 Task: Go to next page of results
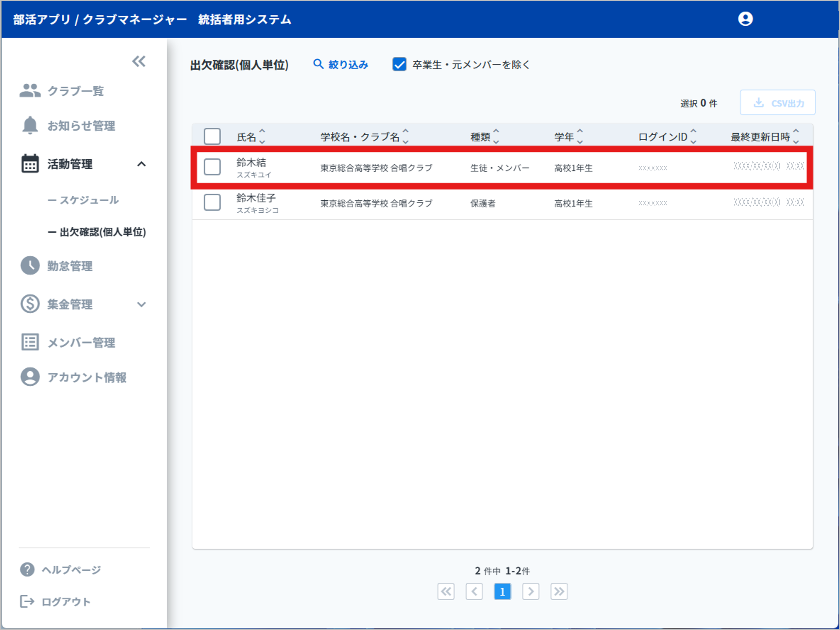point(530,591)
